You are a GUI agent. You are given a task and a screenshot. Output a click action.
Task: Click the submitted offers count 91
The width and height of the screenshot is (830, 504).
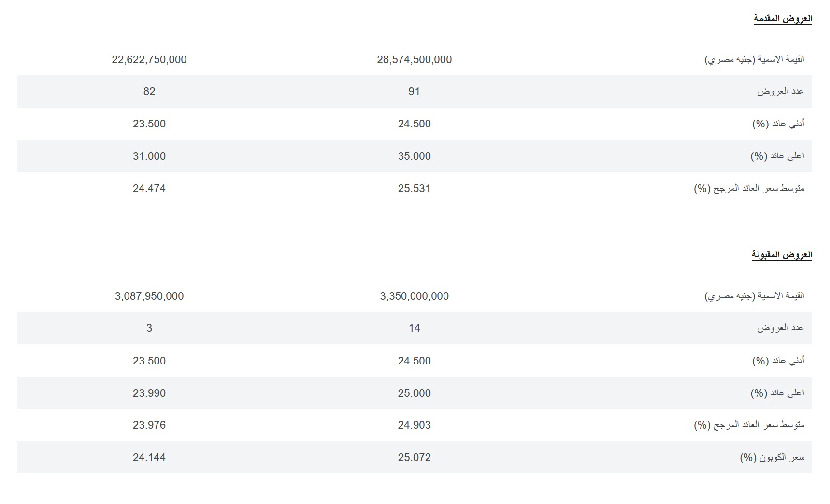[x=415, y=92]
